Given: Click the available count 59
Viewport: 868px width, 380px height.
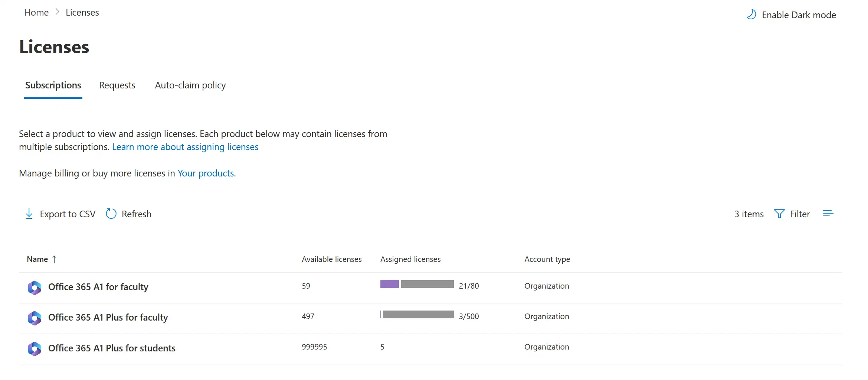Looking at the screenshot, I should 306,286.
